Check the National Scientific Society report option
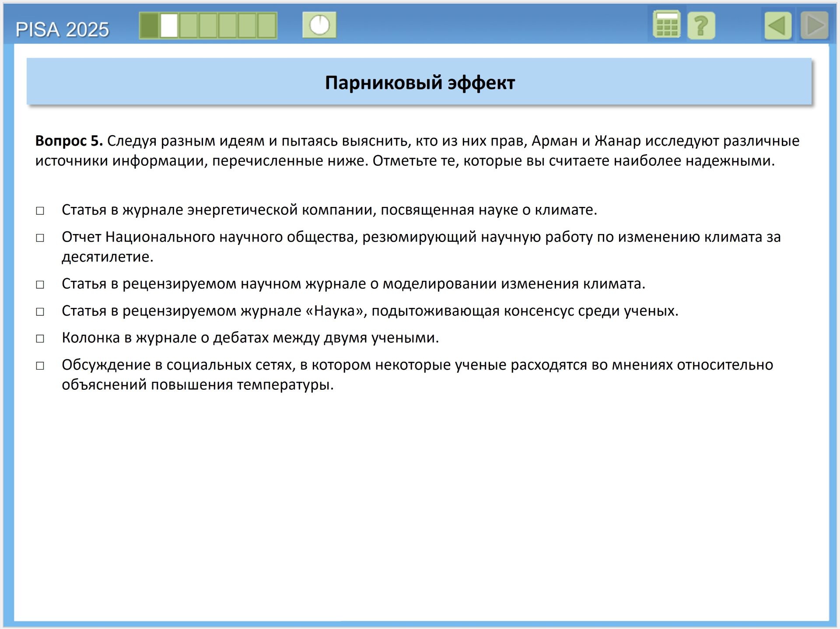Screen dimensions: 840x629 40,238
